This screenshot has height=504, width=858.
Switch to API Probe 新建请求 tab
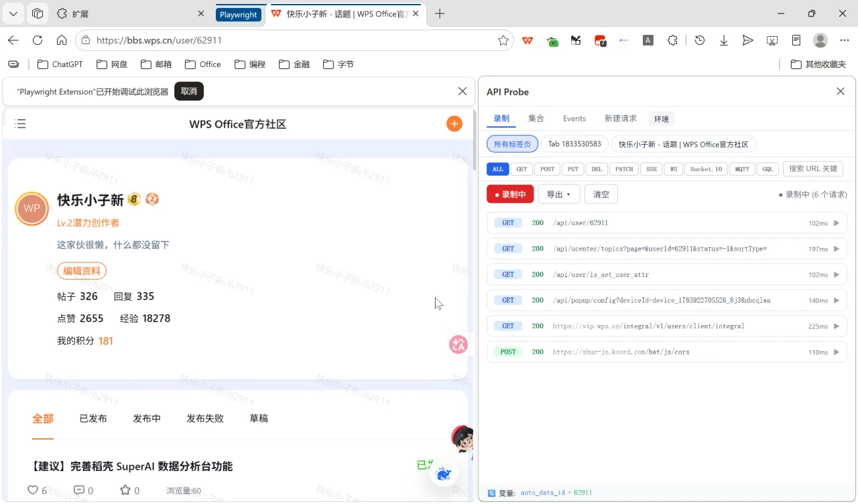(620, 118)
